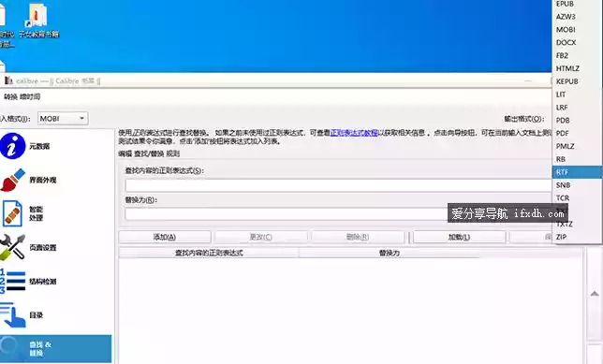Choose PDF from the output format list
The image size is (603, 364).
click(577, 134)
